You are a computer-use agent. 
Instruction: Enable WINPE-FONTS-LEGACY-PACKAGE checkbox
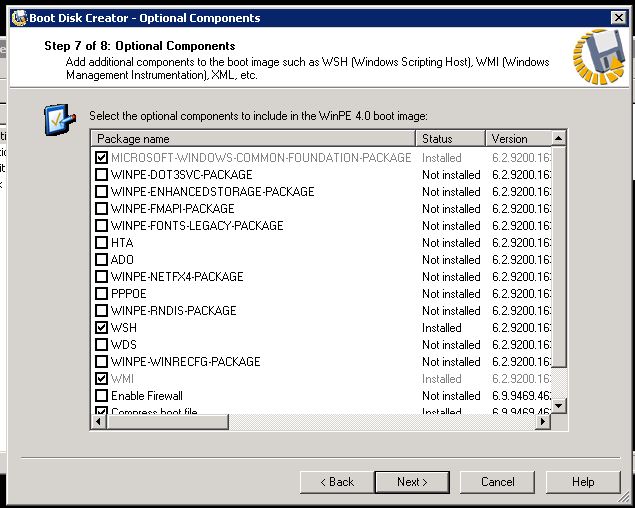[x=101, y=225]
